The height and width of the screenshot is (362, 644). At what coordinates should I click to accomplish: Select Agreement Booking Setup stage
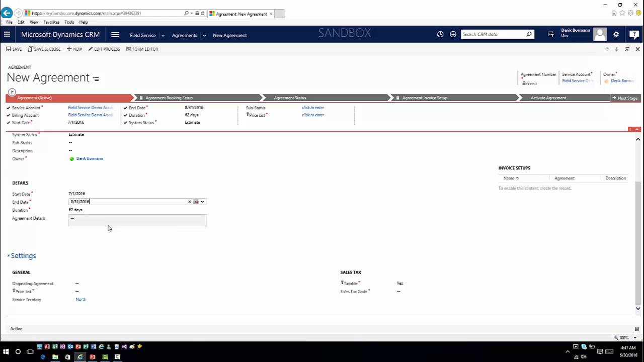tap(199, 98)
